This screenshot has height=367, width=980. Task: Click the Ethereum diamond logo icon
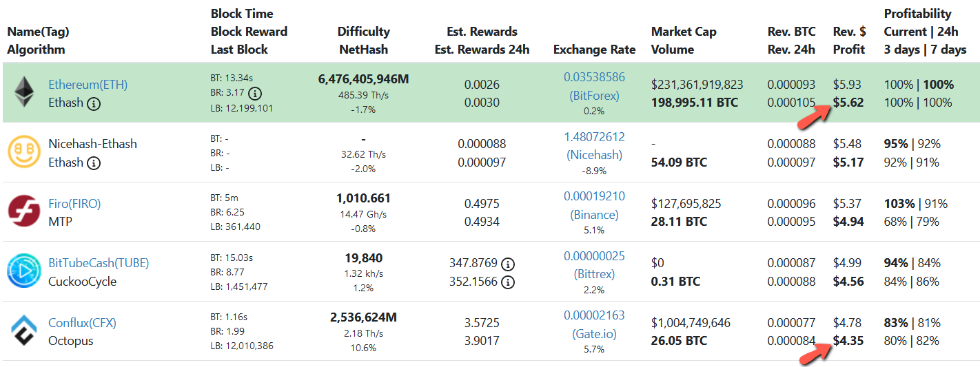(x=24, y=92)
